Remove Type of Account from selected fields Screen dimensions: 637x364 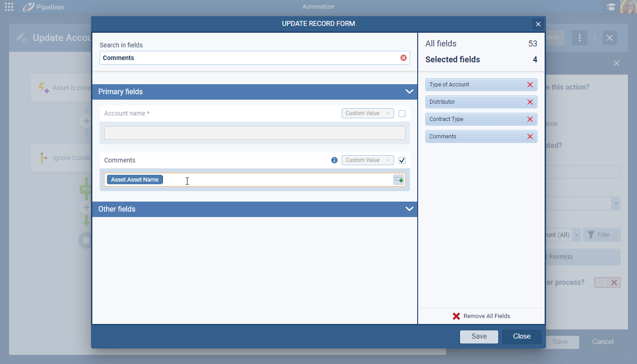[x=530, y=85]
